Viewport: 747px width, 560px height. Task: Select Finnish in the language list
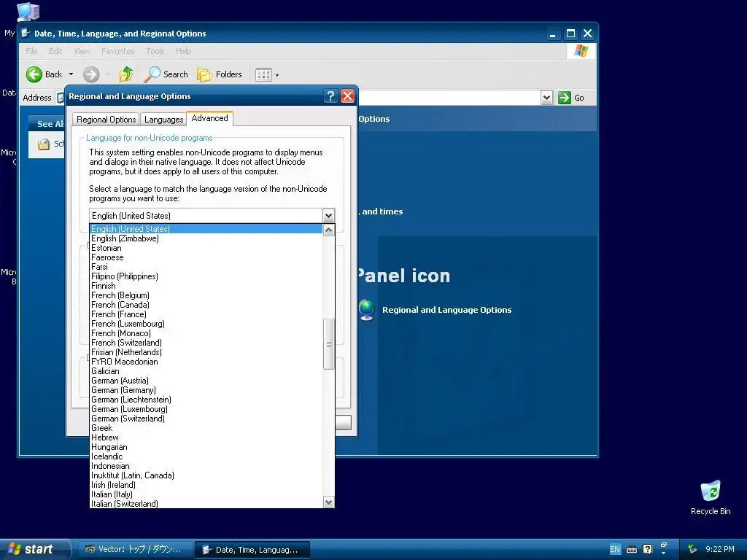pos(206,286)
